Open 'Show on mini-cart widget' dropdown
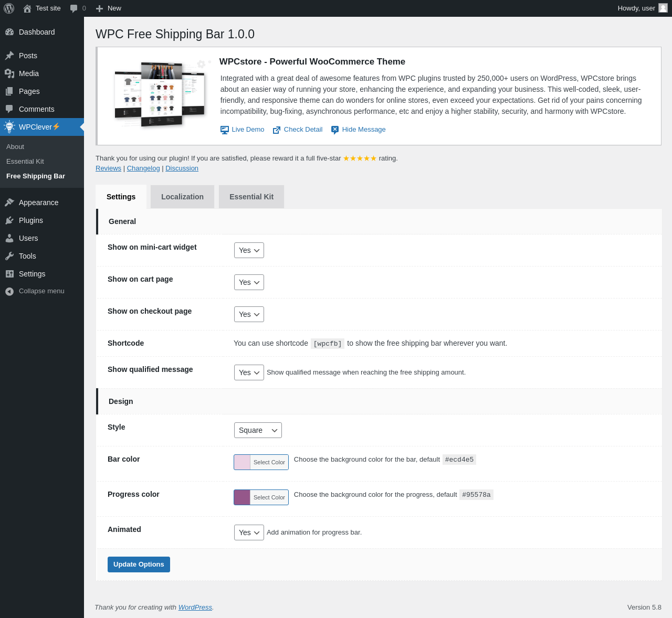672x618 pixels. (249, 250)
